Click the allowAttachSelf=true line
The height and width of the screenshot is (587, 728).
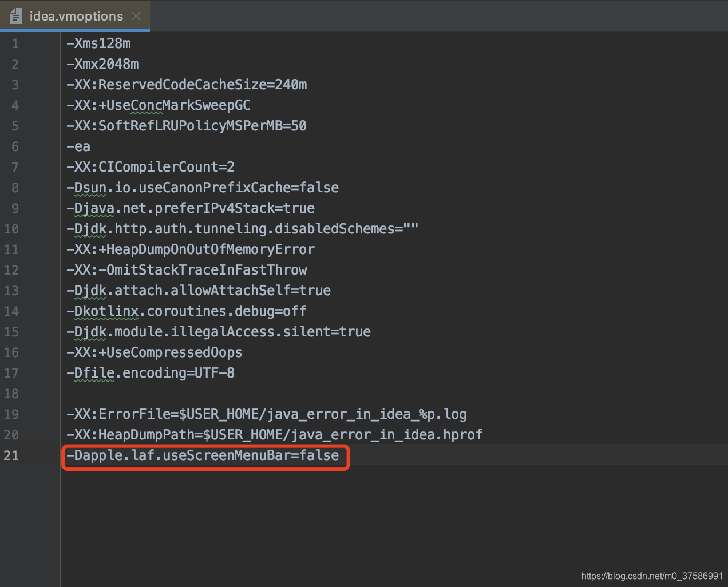point(199,291)
